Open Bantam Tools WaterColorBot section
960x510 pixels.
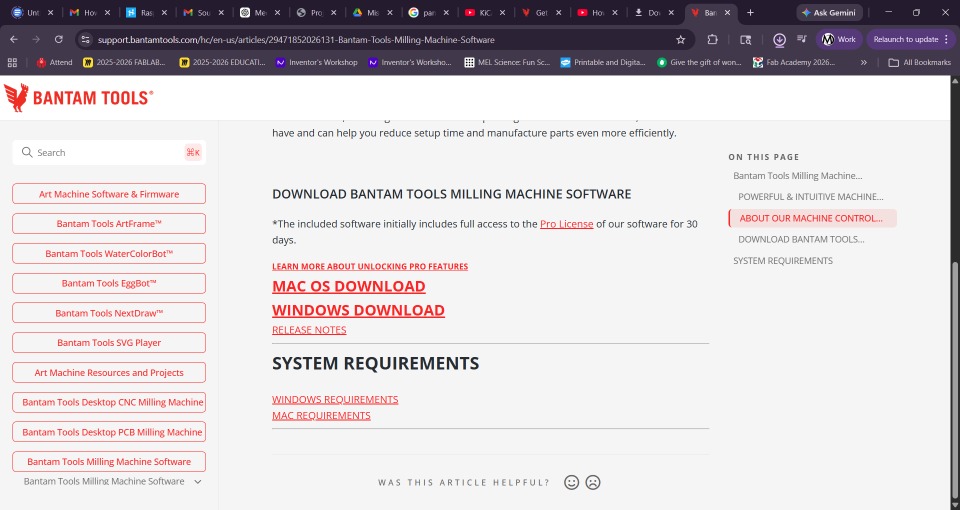point(109,253)
